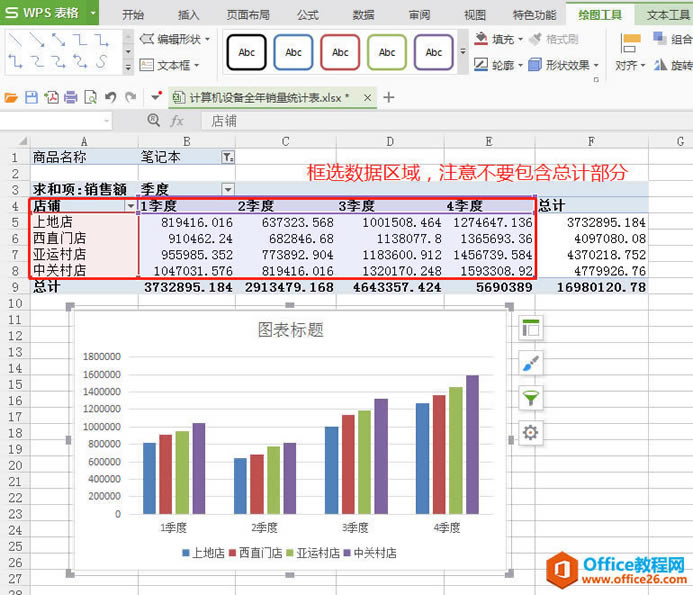Image resolution: width=693 pixels, height=595 pixels.
Task: Open the 编辑形状 dropdown
Action: (175, 39)
